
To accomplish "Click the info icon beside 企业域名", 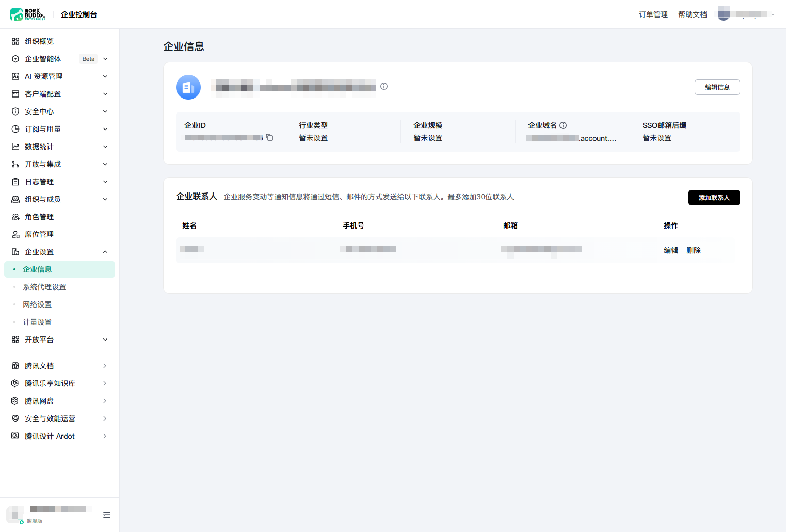I will [563, 125].
